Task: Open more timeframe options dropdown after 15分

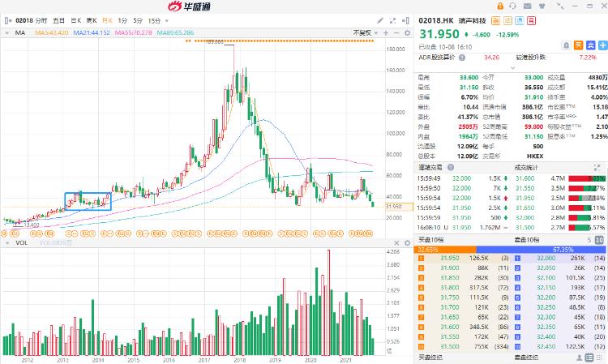Action: [167, 20]
